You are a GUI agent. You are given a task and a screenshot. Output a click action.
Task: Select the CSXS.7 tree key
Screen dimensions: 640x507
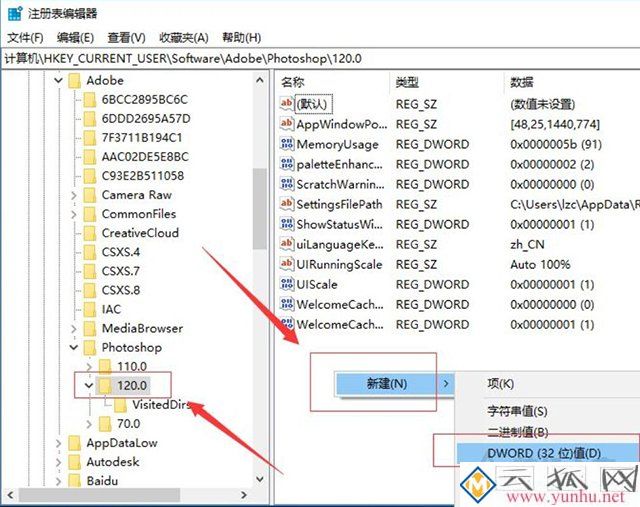coord(121,271)
